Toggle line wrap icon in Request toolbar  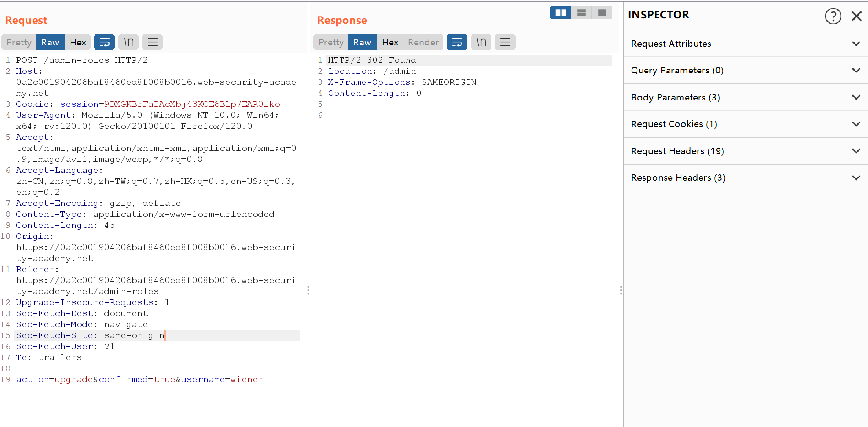[x=104, y=42]
